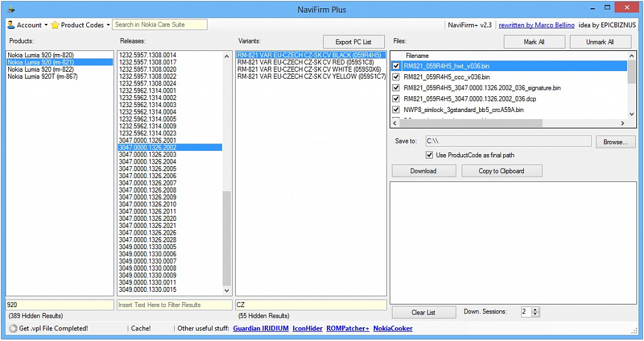Click the Search in Nokia Care Suite field
Screen dimensions: 644x341
(160, 25)
